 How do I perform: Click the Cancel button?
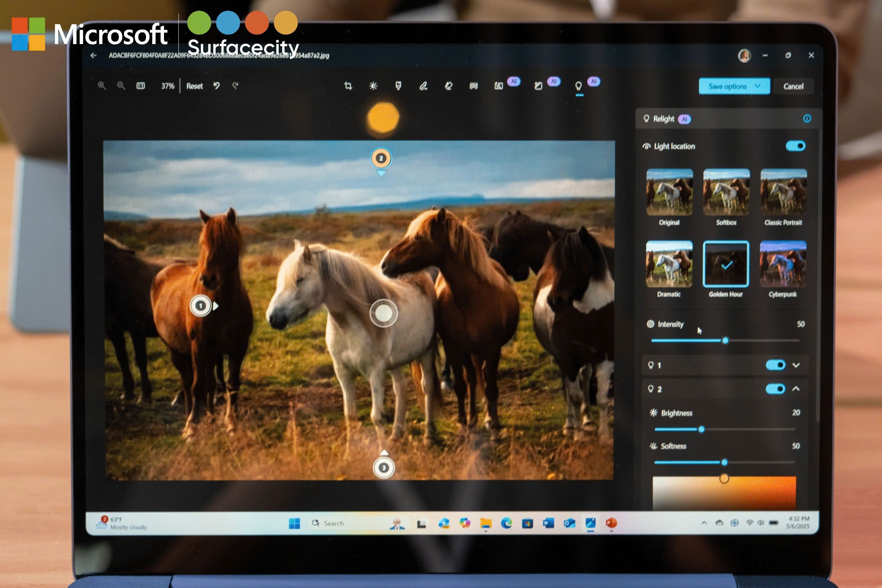[x=793, y=86]
